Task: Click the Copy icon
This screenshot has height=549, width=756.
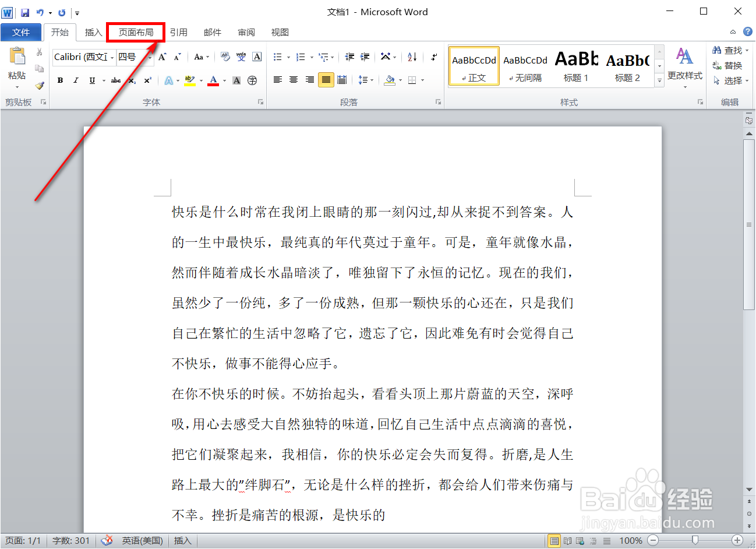Action: click(40, 69)
